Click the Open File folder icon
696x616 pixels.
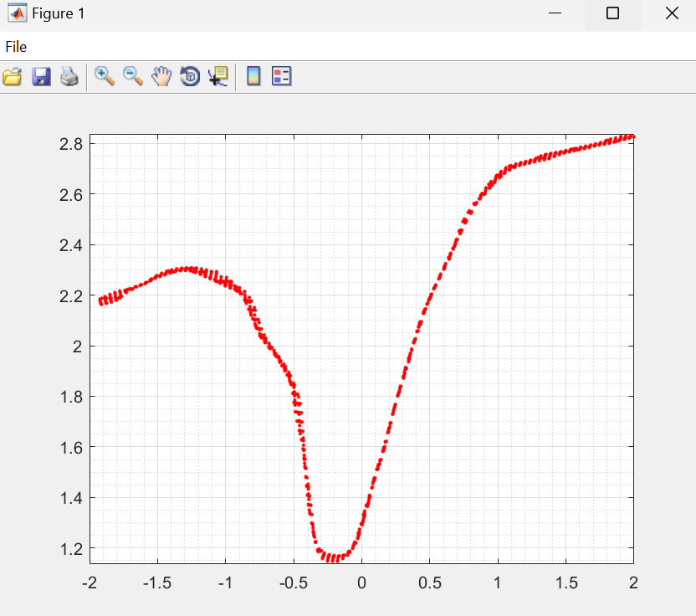[13, 77]
